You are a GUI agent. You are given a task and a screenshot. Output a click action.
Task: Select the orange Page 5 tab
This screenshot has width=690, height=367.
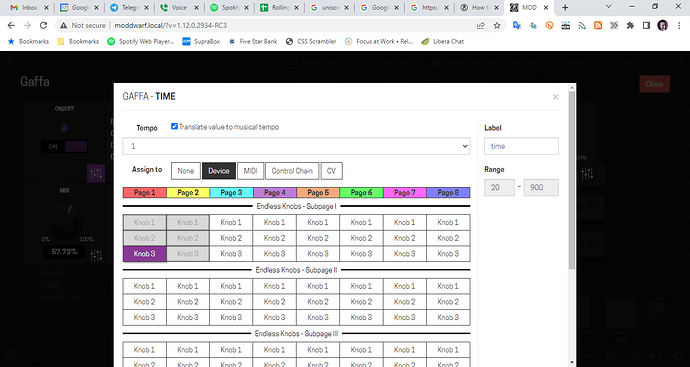click(x=318, y=192)
